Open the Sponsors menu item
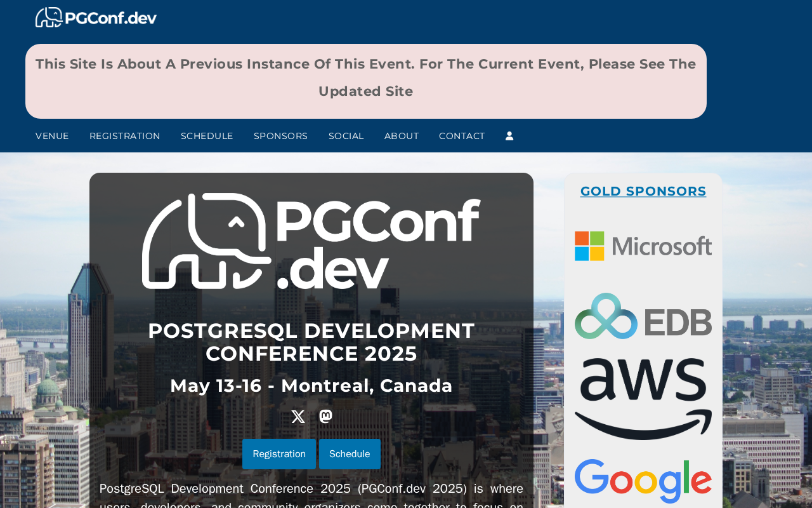This screenshot has height=508, width=812. click(x=281, y=136)
